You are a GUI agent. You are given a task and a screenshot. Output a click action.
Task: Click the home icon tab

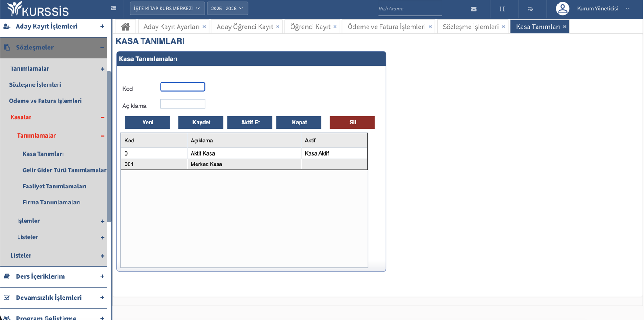[125, 27]
